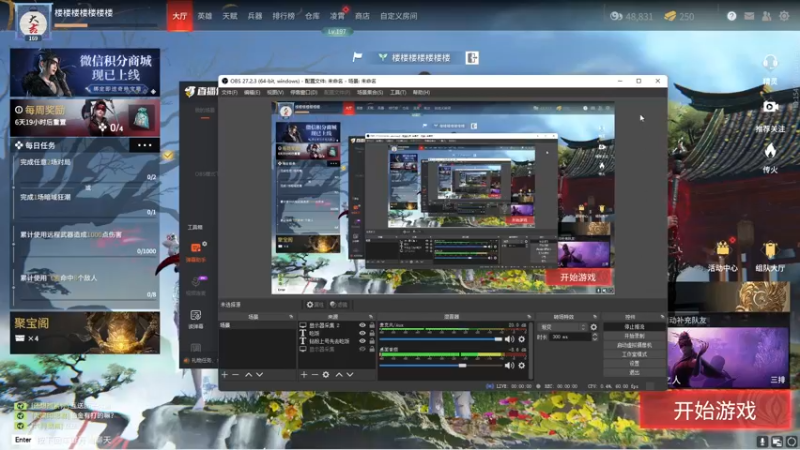The width and height of the screenshot is (800, 450).
Task: Click the orange tool icon under 工具箱 in companion sidebar
Action: click(195, 248)
